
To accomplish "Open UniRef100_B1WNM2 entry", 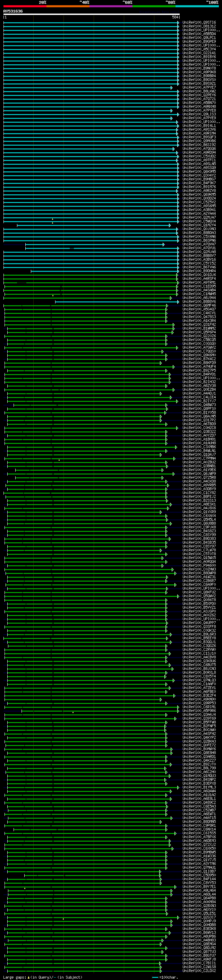I will [199, 328].
